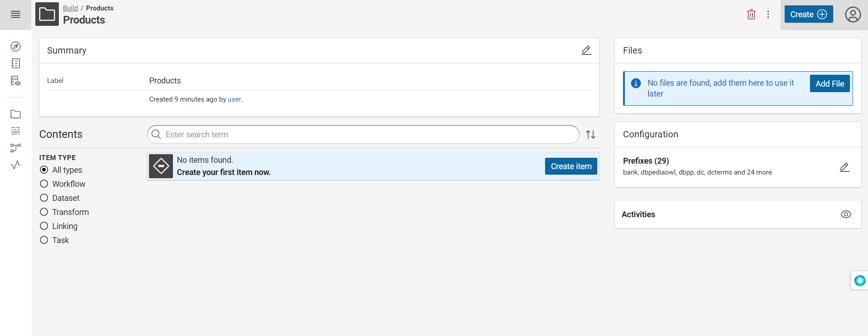Select the Workflow item type
This screenshot has height=336, width=868.
pyautogui.click(x=44, y=184)
